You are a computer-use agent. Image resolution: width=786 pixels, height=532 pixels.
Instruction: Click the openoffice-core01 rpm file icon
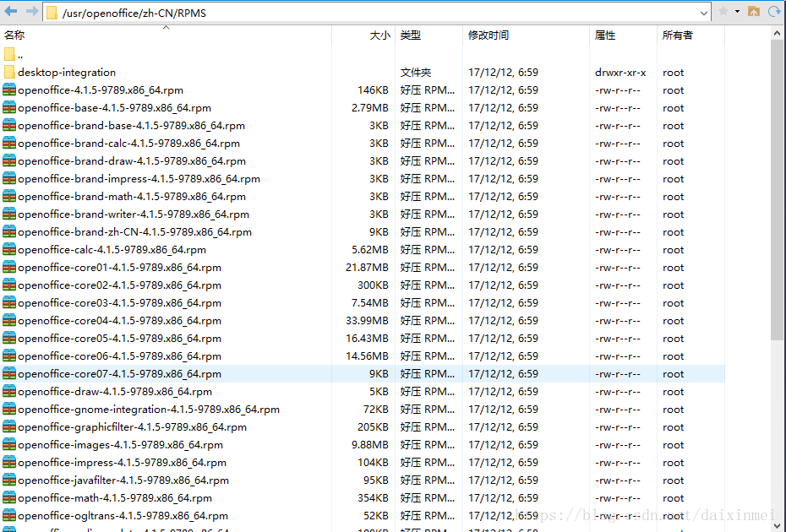coord(9,267)
